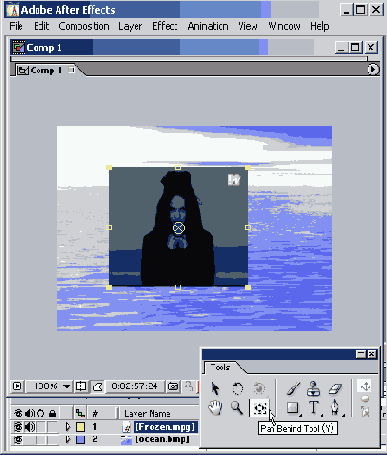This screenshot has width=387, height=455.
Task: Open Rectangular Mask tool flyout arrow
Action: (300, 415)
